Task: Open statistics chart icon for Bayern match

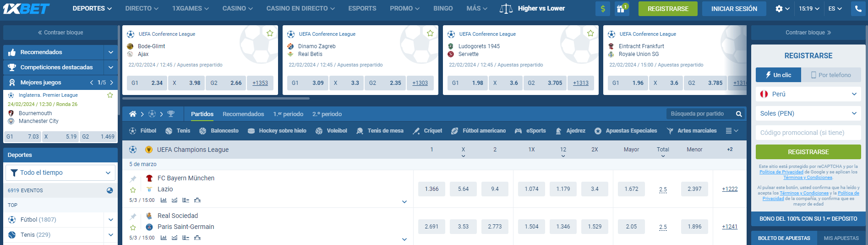Action: point(164,200)
